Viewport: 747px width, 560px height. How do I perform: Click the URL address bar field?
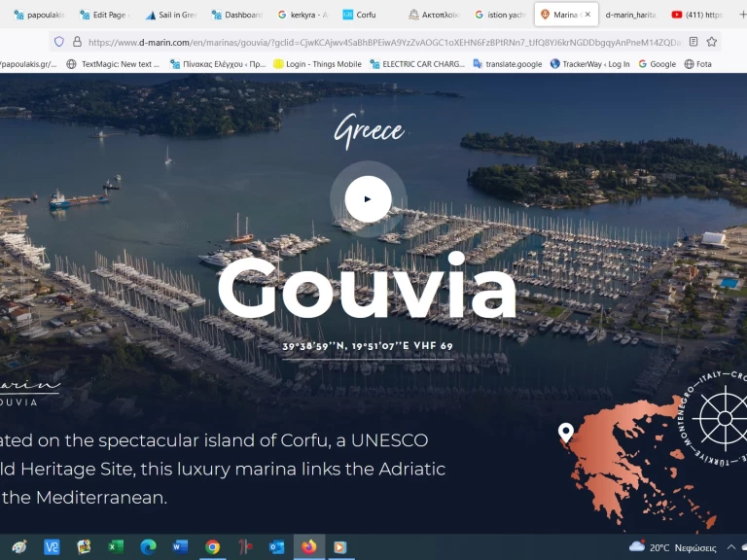tap(379, 42)
